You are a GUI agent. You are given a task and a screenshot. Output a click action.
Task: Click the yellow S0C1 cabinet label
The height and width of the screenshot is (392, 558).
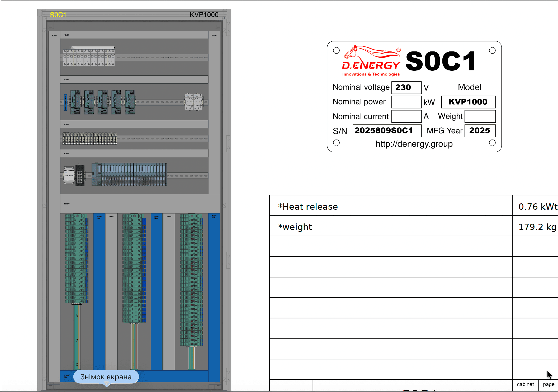(x=58, y=15)
